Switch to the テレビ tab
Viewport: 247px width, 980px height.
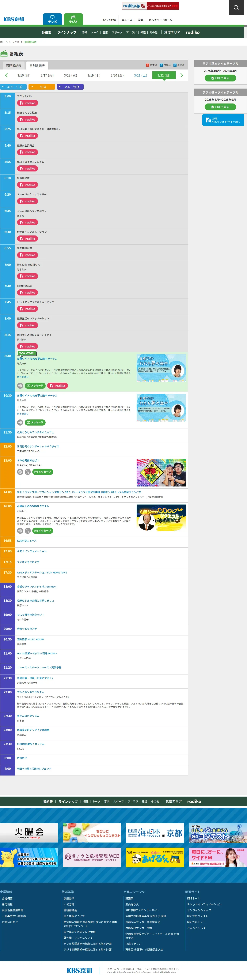[52, 19]
